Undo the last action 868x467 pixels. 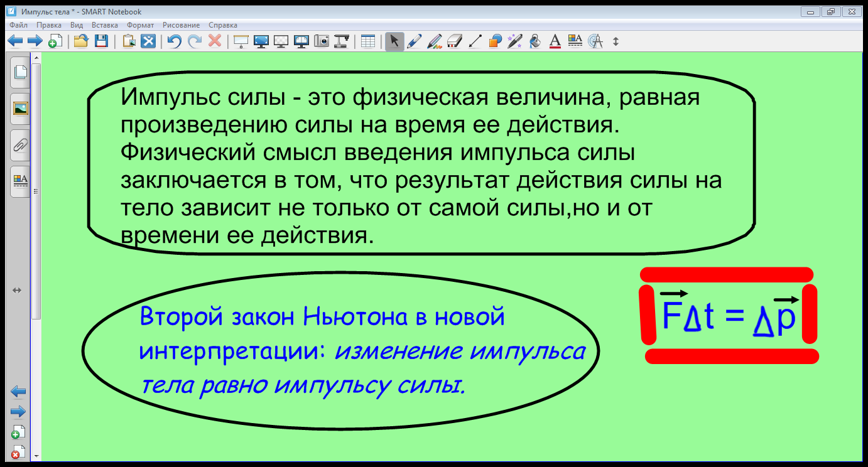click(x=175, y=41)
